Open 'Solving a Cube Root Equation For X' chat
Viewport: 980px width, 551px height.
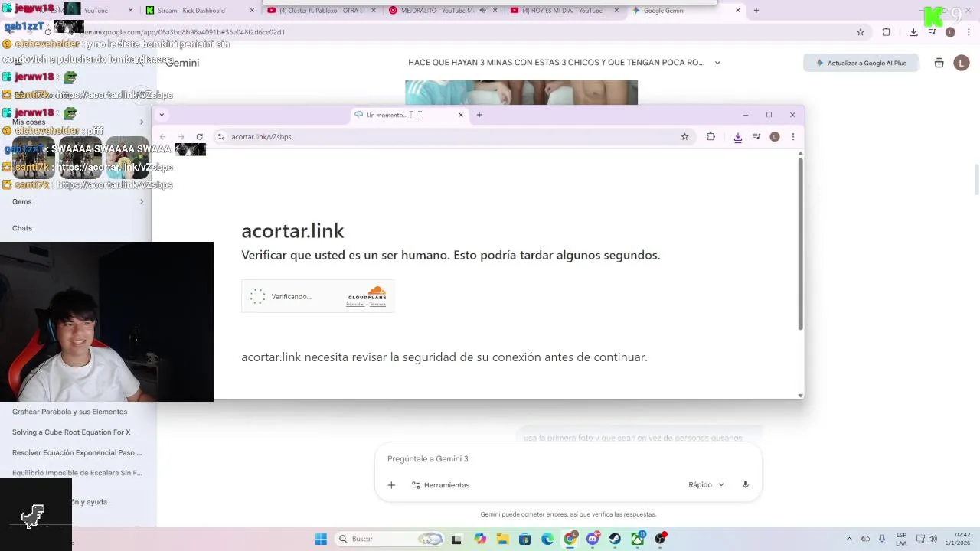71,432
